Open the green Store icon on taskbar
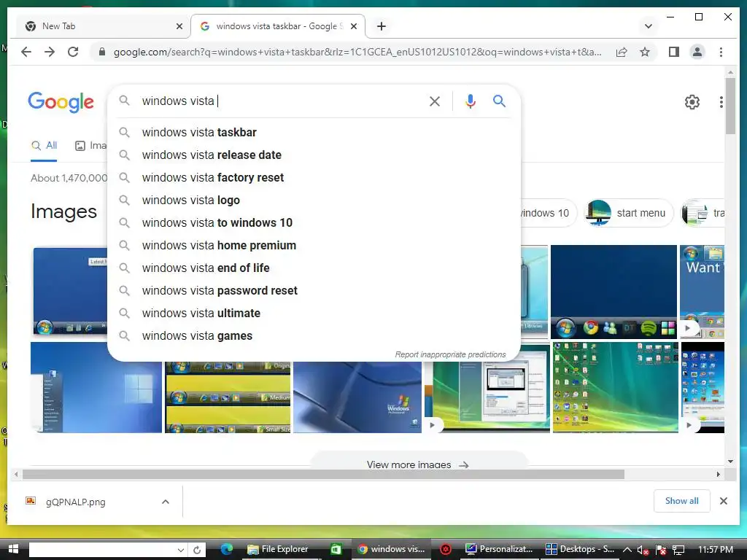The width and height of the screenshot is (747, 560). [336, 550]
